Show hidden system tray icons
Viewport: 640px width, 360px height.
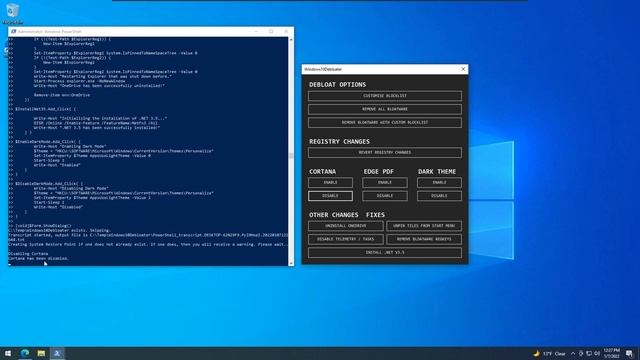click(x=573, y=353)
